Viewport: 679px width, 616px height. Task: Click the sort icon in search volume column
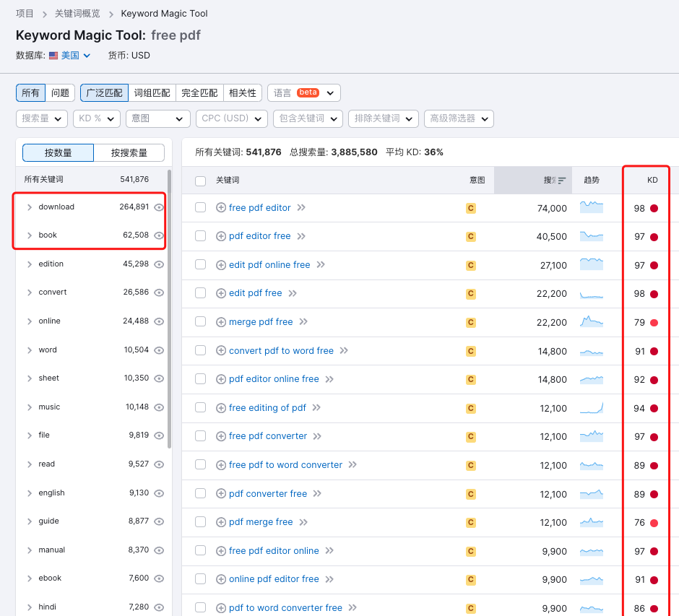click(x=561, y=181)
